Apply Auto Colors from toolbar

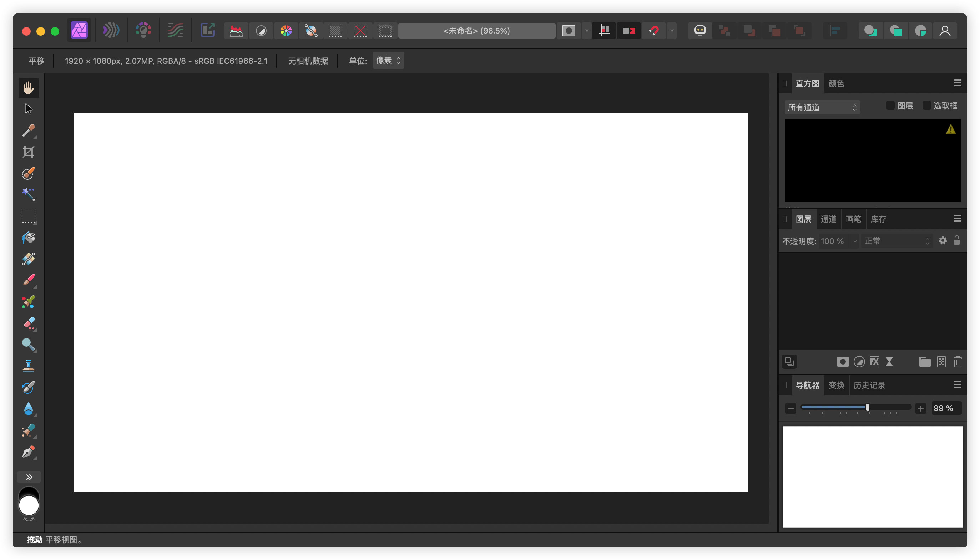tap(286, 31)
